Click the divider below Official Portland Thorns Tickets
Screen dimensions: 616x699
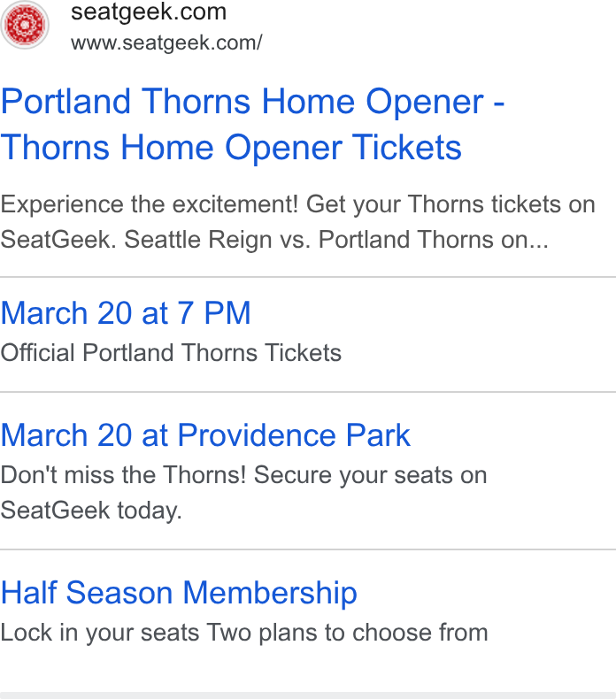pyautogui.click(x=308, y=392)
